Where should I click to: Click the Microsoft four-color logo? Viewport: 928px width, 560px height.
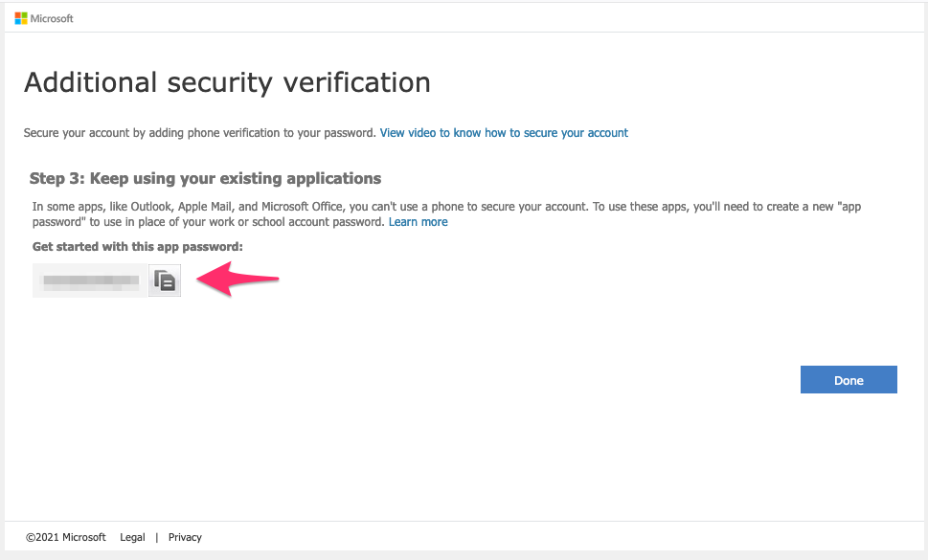21,18
